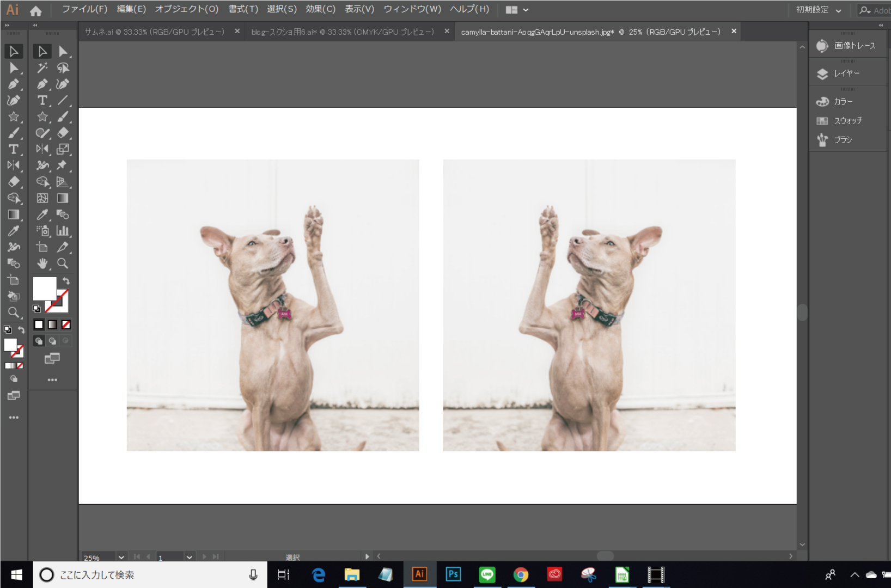Select the Mesh tool
This screenshot has width=891, height=588.
click(x=42, y=198)
